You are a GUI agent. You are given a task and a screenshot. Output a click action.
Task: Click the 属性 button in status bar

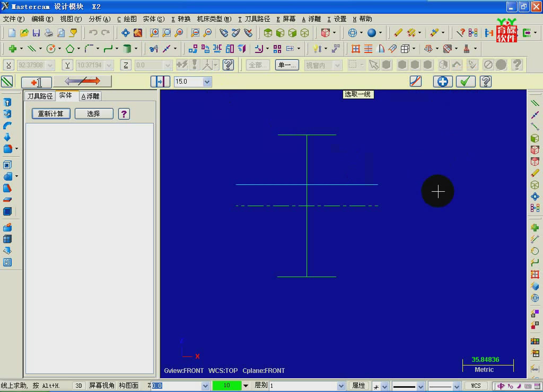[359, 386]
